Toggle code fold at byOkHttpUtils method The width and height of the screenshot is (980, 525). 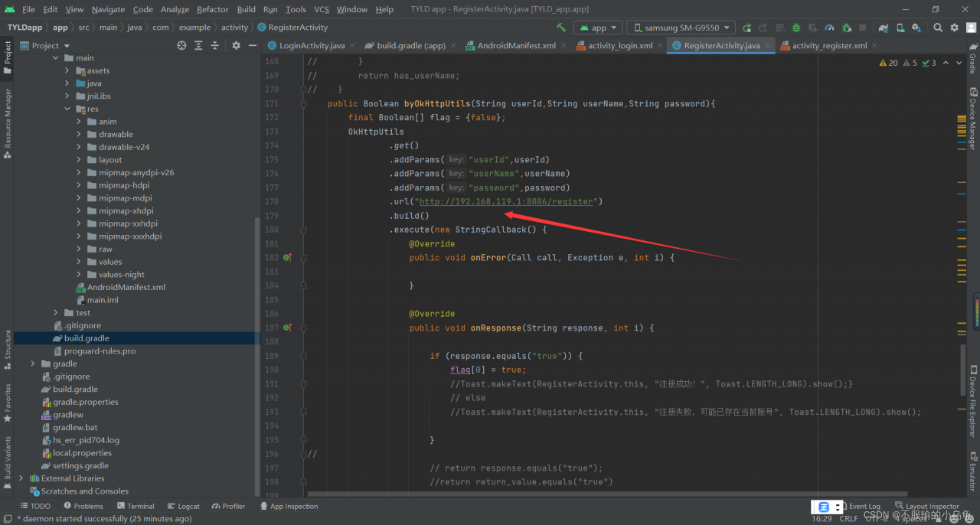pyautogui.click(x=304, y=103)
